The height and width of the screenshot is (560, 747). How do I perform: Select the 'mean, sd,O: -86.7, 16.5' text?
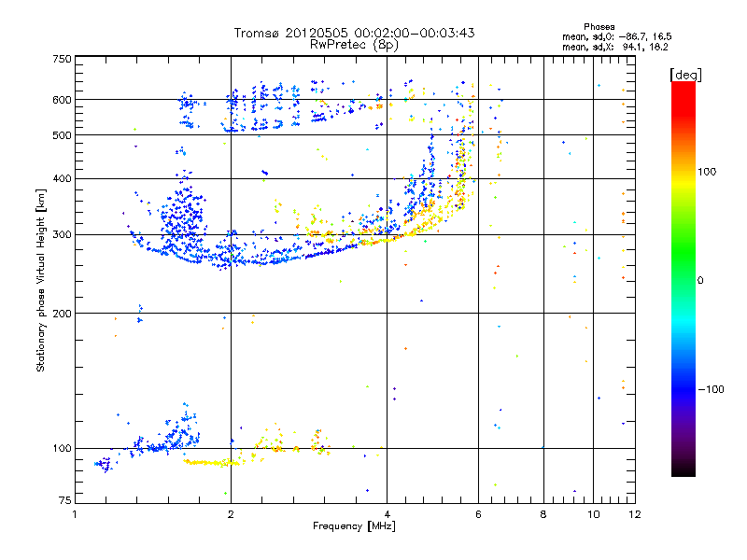coord(617,36)
